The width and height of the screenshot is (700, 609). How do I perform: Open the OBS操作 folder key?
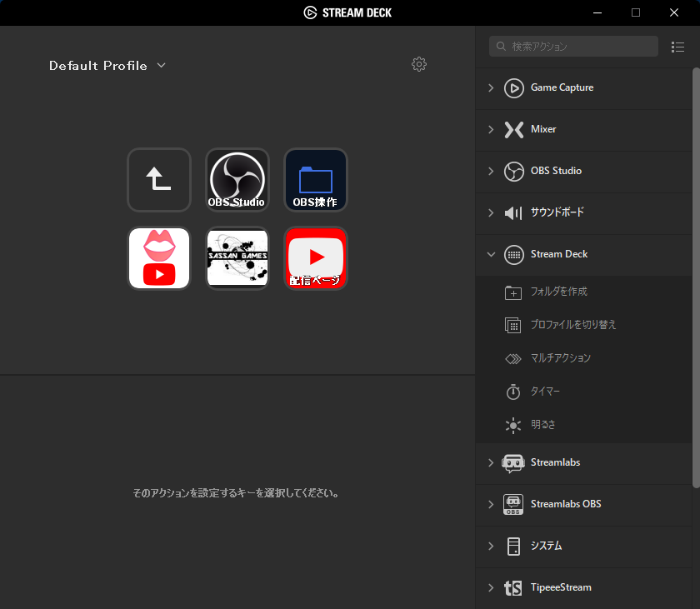coord(315,179)
